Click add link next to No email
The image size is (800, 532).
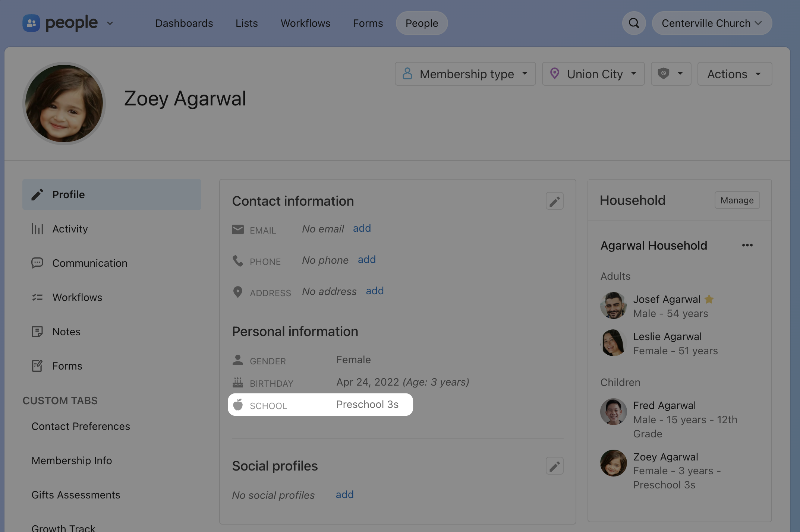(x=362, y=228)
